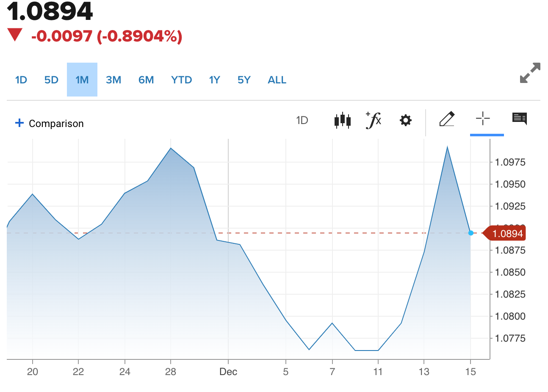Click the current price blue dot marker
Image resolution: width=548 pixels, height=392 pixels.
coord(471,233)
